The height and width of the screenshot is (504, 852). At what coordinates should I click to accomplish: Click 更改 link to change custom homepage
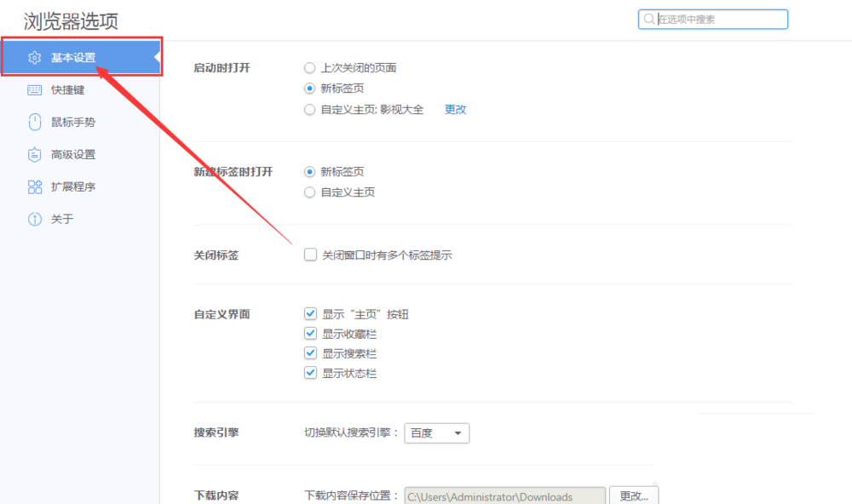point(455,109)
